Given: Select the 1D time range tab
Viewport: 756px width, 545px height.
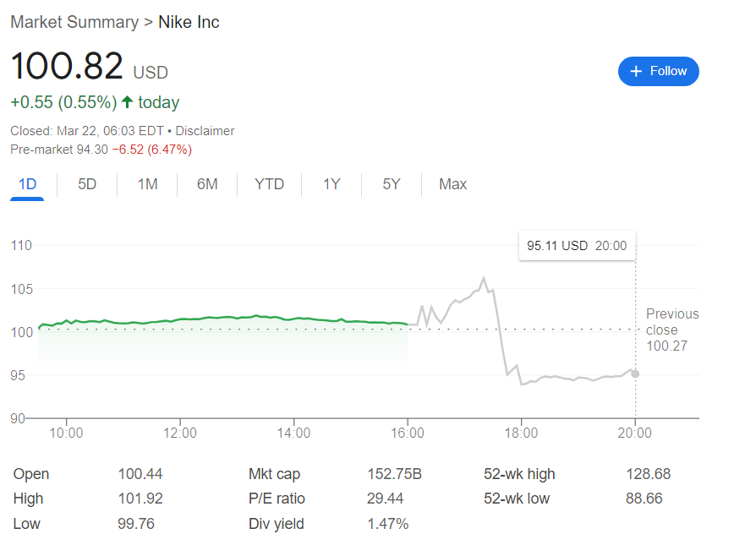Looking at the screenshot, I should click(27, 184).
